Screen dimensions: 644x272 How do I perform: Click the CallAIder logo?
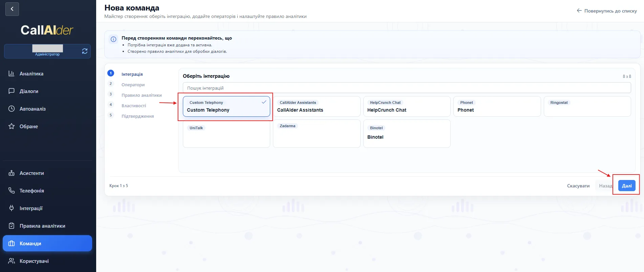click(47, 30)
